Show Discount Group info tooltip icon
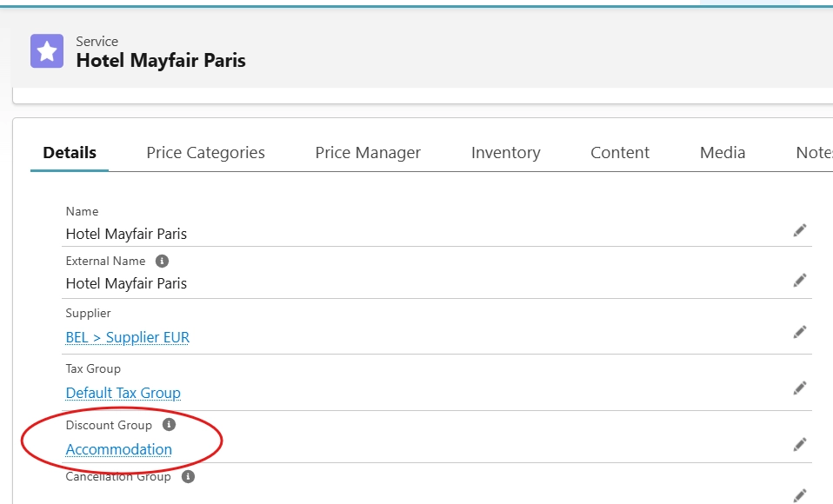Screen dimensions: 833x504 tap(169, 425)
